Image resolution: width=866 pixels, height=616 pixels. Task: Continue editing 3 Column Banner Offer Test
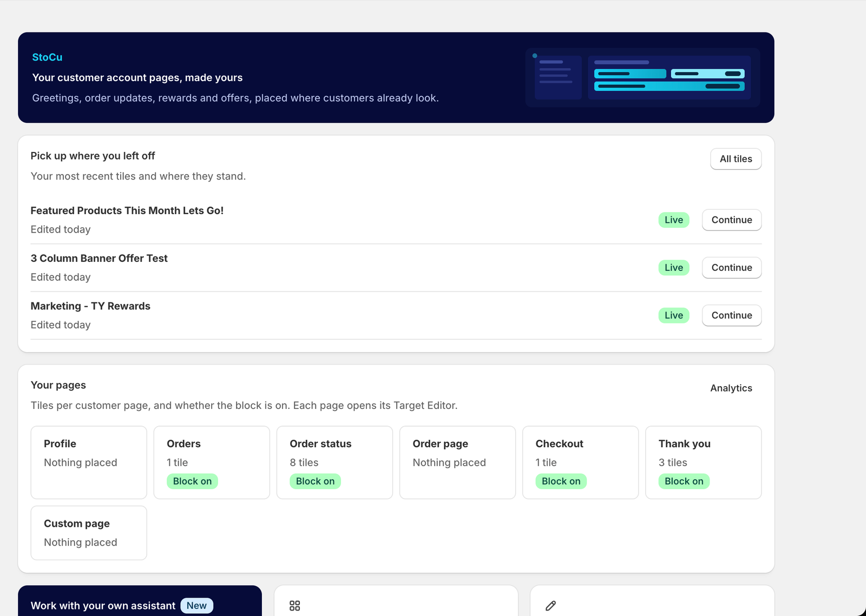pyautogui.click(x=731, y=268)
